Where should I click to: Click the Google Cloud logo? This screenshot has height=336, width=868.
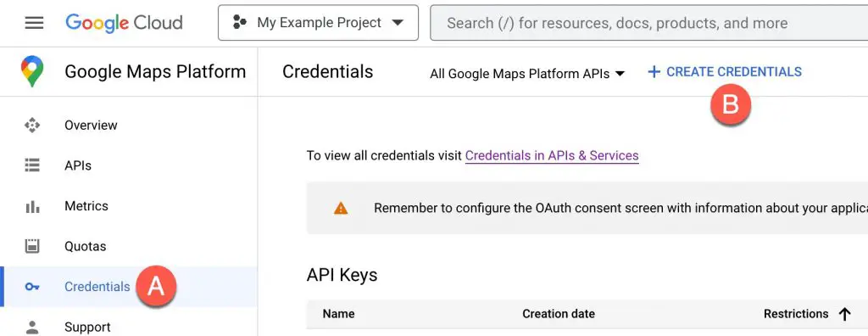point(124,23)
